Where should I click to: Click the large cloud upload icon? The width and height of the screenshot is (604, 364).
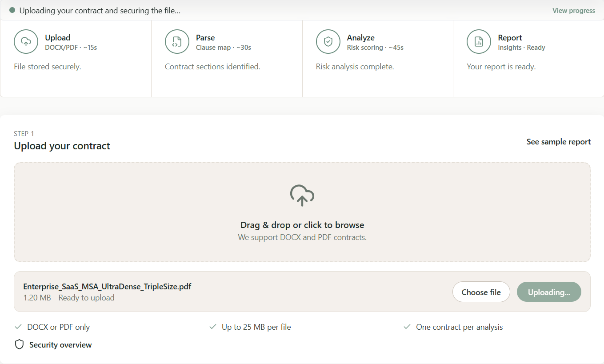click(302, 195)
